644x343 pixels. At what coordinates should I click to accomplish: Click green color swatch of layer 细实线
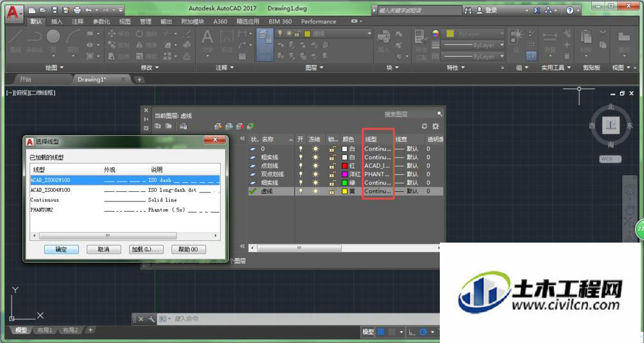(345, 183)
